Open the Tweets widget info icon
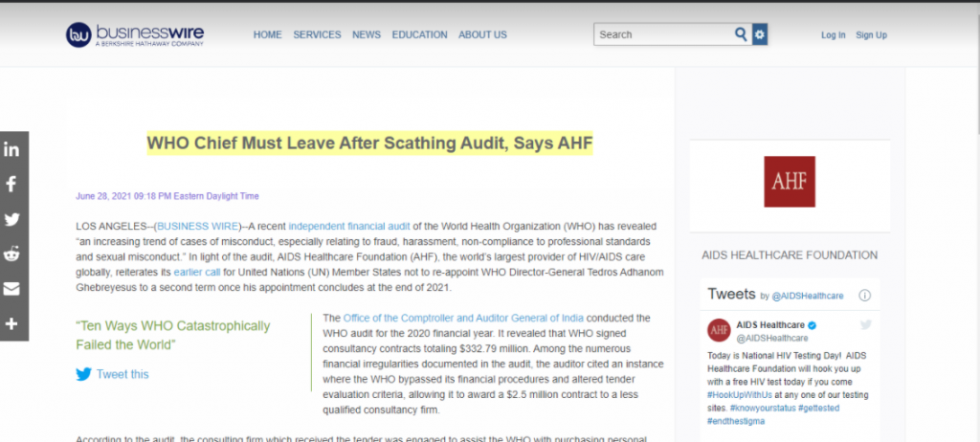The width and height of the screenshot is (980, 442). click(x=865, y=295)
